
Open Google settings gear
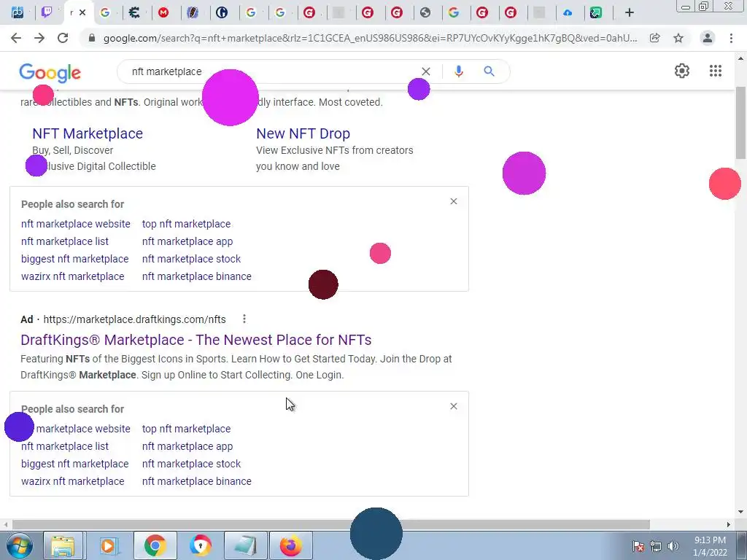pos(682,71)
